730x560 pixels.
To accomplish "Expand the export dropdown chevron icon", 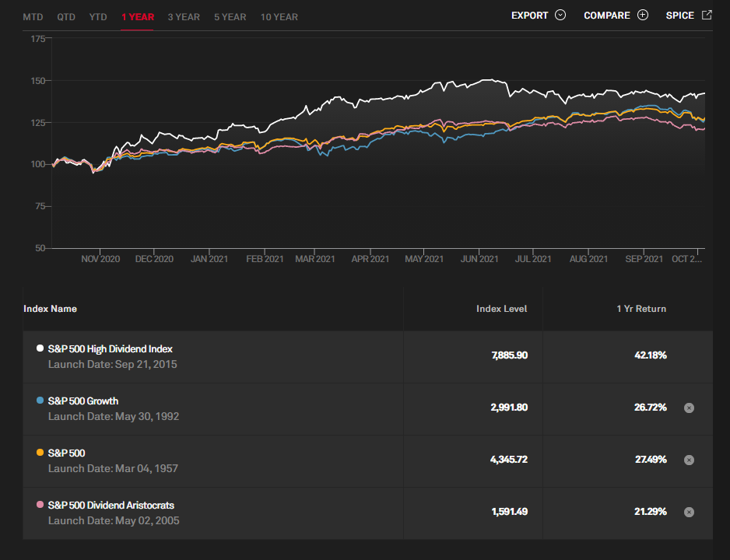I will 560,15.
